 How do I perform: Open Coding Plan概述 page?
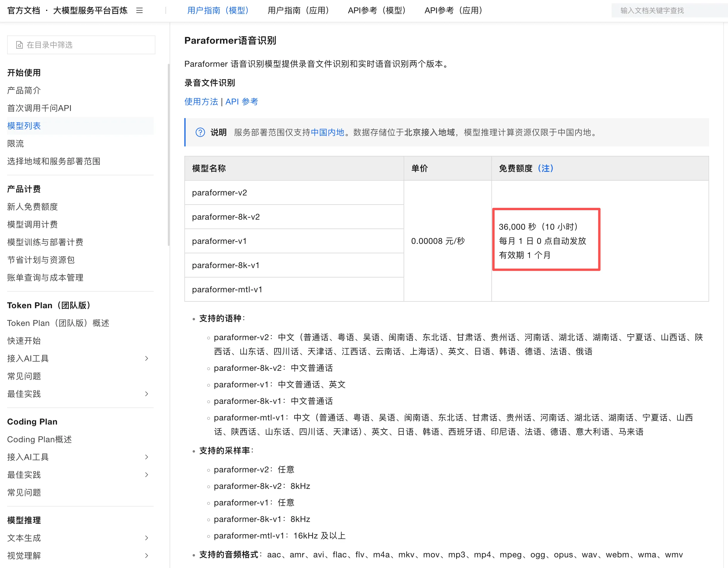tap(39, 439)
